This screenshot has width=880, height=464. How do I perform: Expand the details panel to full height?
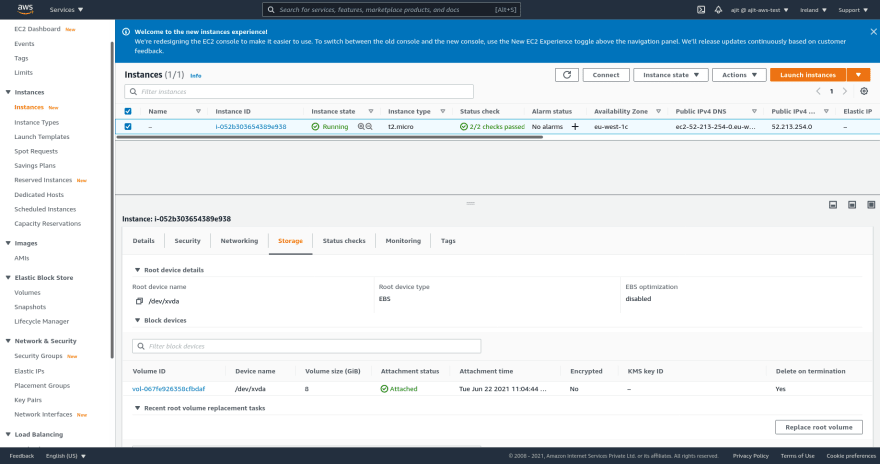click(871, 205)
